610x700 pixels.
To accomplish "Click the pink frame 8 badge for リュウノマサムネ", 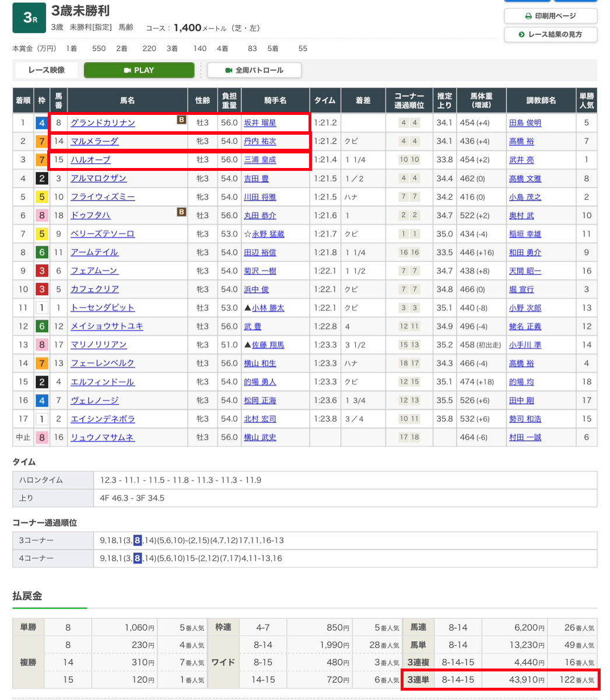I will pyautogui.click(x=41, y=437).
